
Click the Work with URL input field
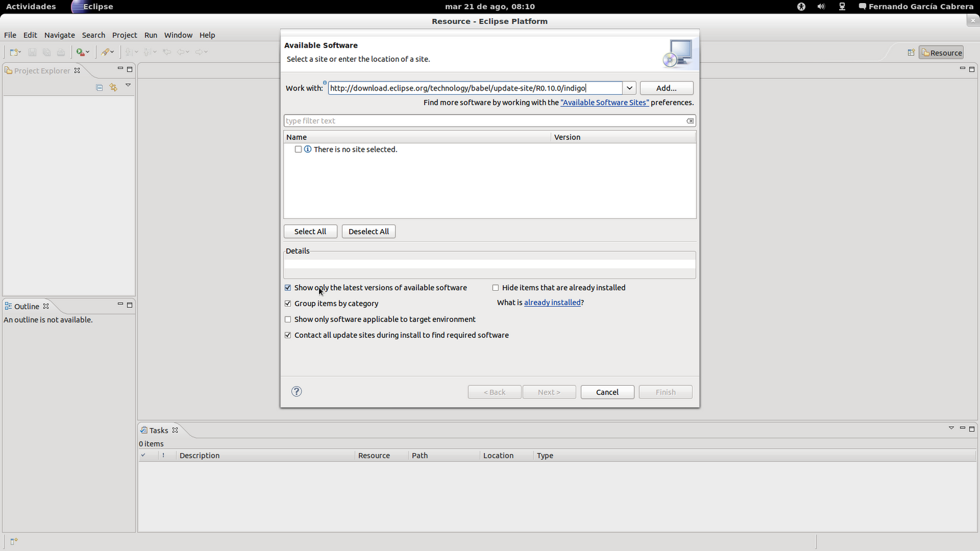[x=475, y=88]
